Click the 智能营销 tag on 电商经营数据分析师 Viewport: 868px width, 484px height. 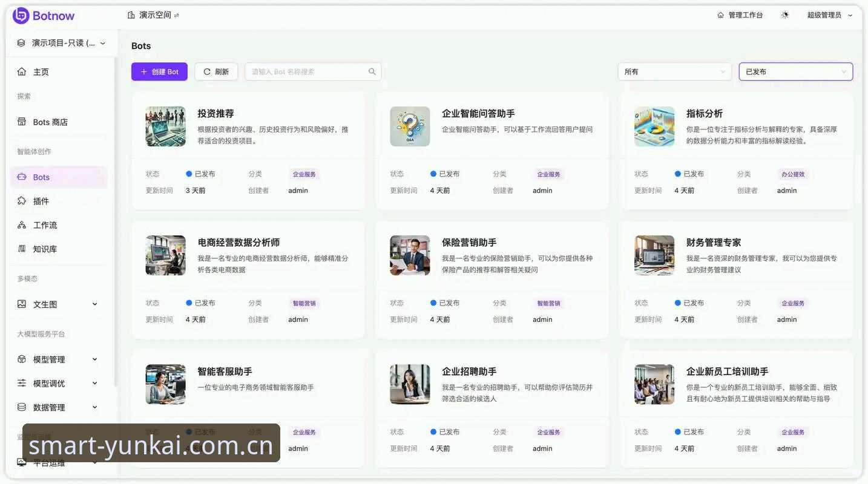click(x=304, y=303)
